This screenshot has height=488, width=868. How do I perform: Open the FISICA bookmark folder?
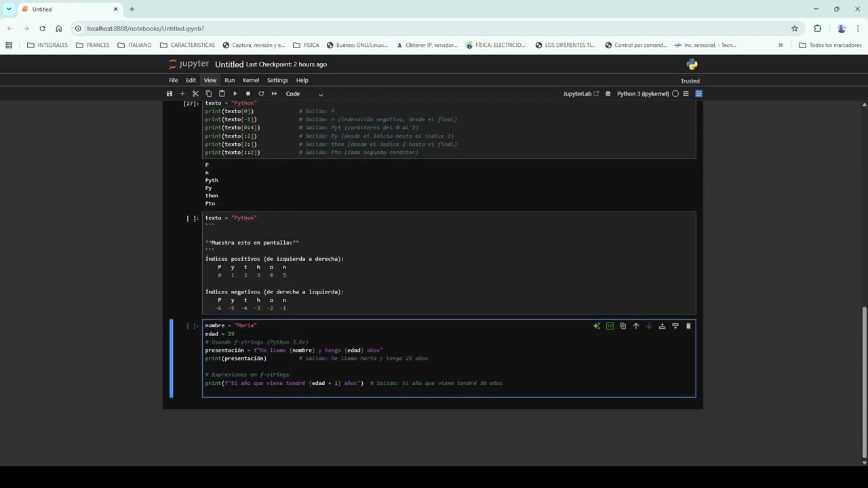pyautogui.click(x=306, y=45)
